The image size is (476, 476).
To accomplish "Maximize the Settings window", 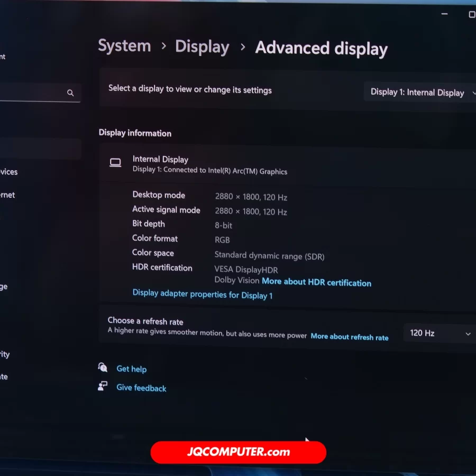I will click(472, 15).
